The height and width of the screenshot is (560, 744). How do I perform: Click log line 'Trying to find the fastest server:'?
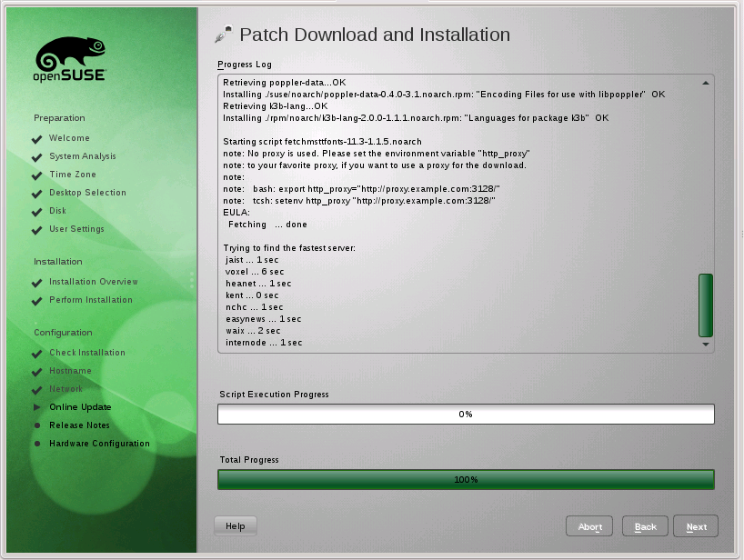click(x=289, y=248)
